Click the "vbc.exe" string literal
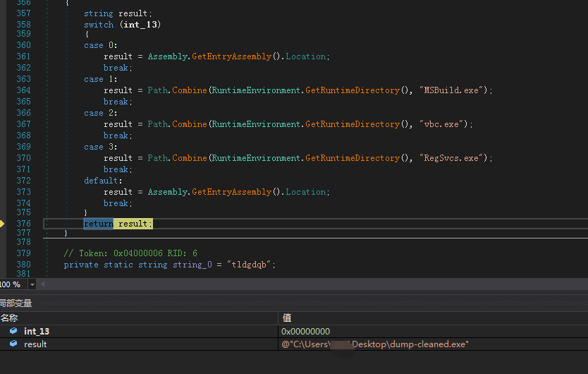Viewport: 588px width, 374px height. [x=441, y=124]
